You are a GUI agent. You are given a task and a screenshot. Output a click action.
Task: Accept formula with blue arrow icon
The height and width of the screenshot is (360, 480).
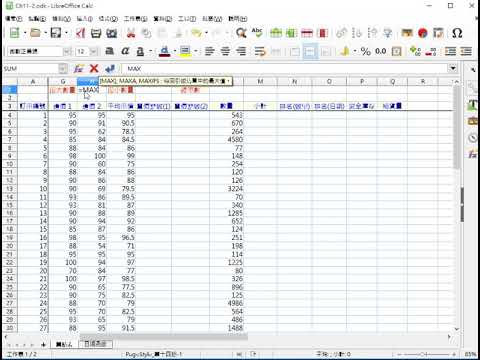(x=110, y=69)
